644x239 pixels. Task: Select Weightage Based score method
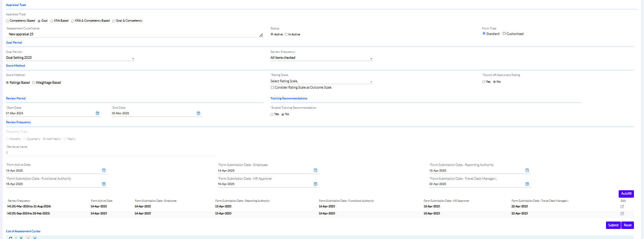pos(34,83)
